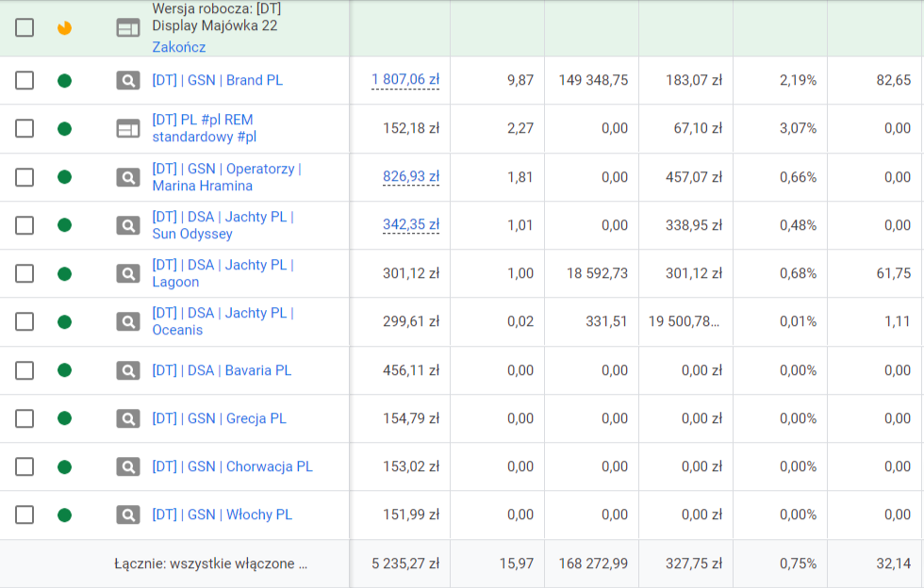Select the checkbox for GSN Brand PL
The width and height of the screenshot is (924, 588).
pos(25,80)
